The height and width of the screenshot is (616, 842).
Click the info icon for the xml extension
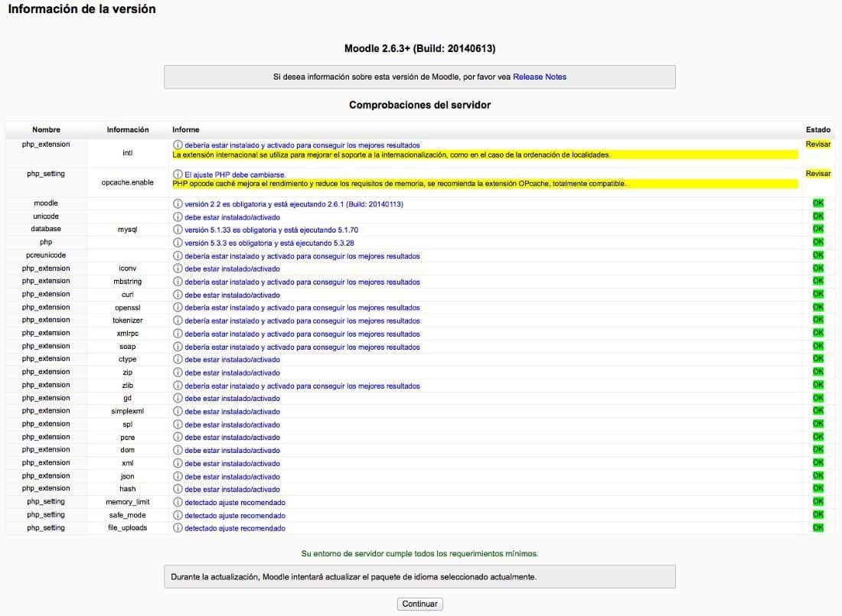click(178, 464)
